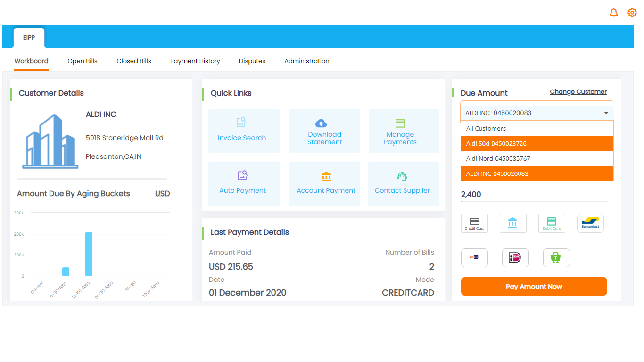Select the Debit Card payment icon
This screenshot has height=362, width=644.
pyautogui.click(x=552, y=223)
